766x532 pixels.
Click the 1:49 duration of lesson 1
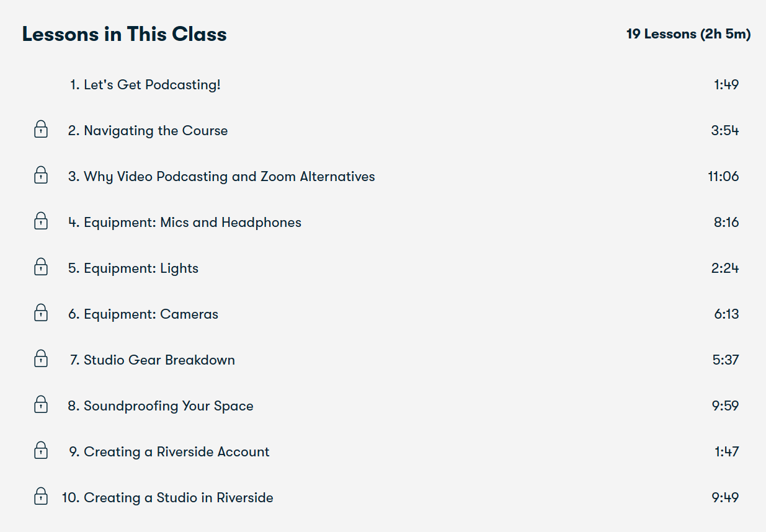point(726,85)
